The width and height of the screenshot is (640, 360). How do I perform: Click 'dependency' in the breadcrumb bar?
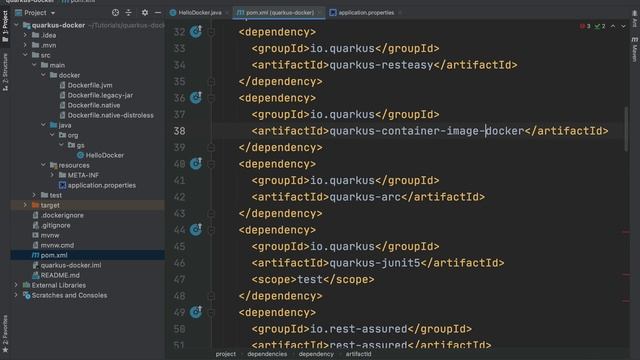[316, 354]
